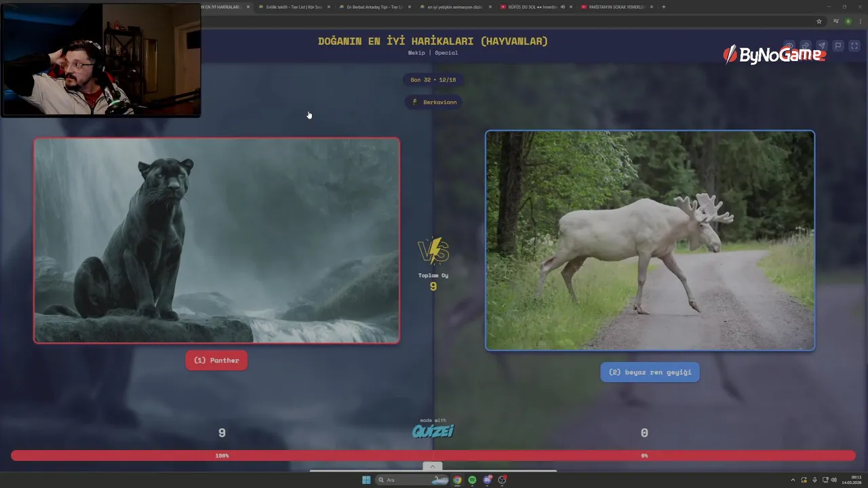Image resolution: width=868 pixels, height=488 pixels.
Task: Click the moose's vote count 0
Action: pos(644,433)
